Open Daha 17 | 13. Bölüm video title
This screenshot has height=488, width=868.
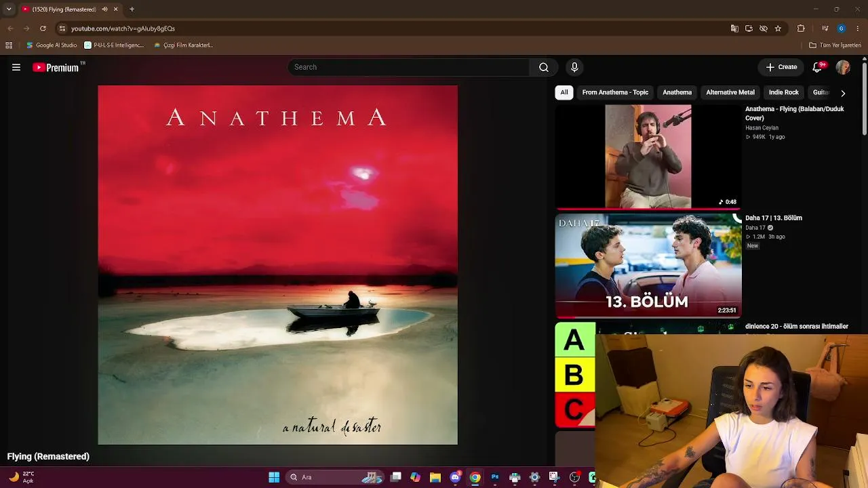pyautogui.click(x=774, y=218)
